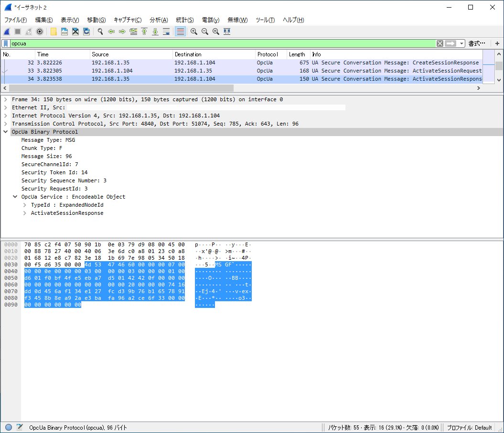Save this capture file
Screen dimensions: 504x433
[x=64, y=32]
